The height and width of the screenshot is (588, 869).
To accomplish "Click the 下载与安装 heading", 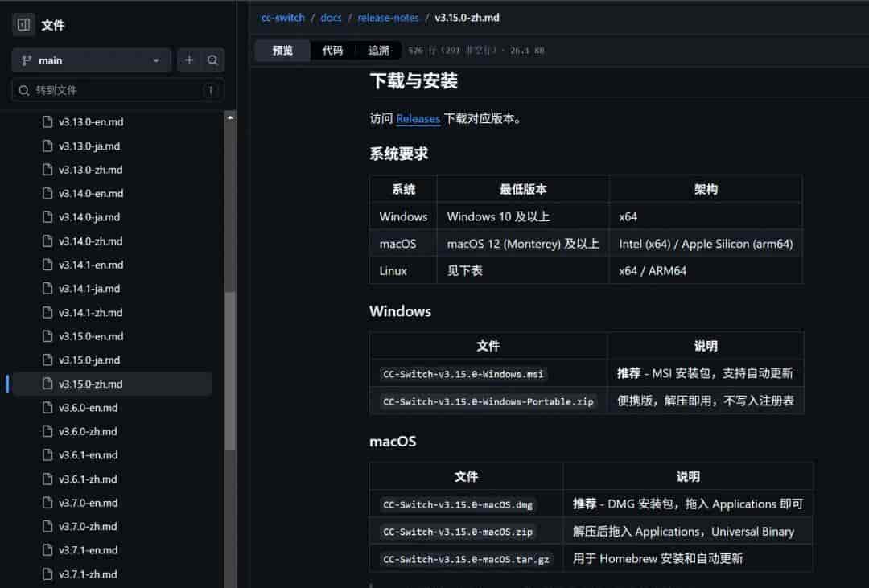I will pyautogui.click(x=414, y=81).
